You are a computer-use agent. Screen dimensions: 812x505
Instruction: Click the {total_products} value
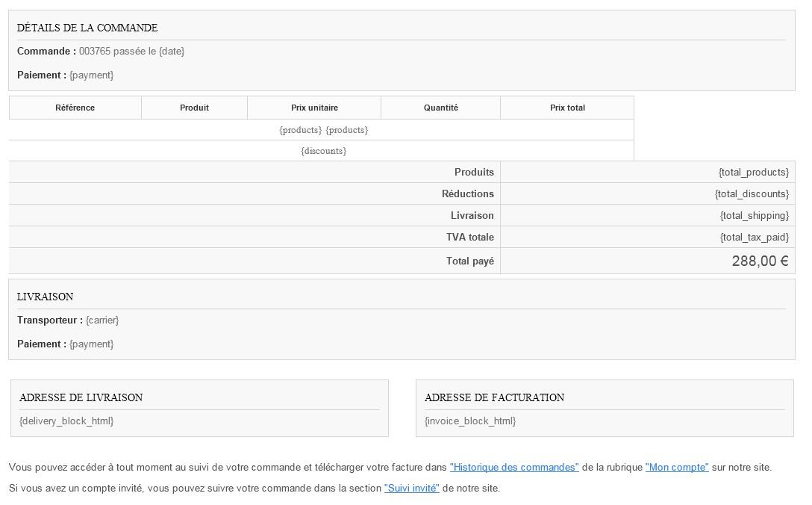tap(754, 172)
